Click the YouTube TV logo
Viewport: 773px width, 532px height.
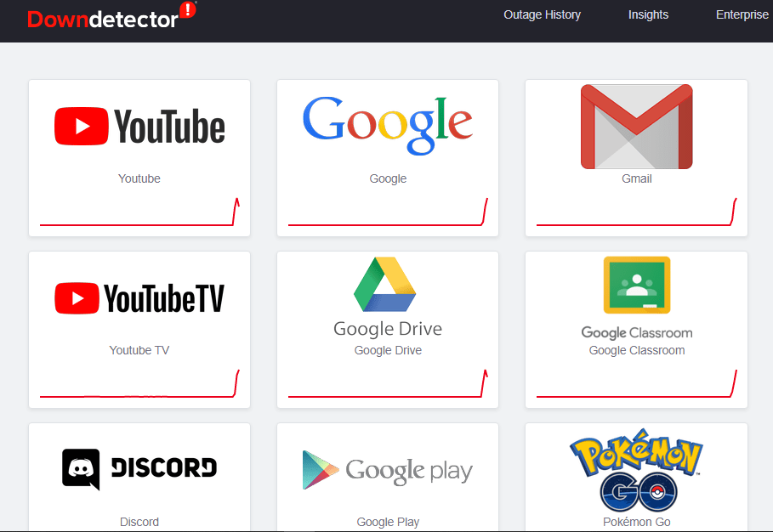point(79,297)
